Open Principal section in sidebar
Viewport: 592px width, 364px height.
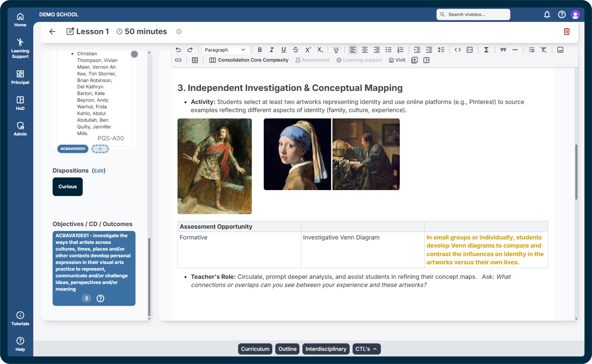click(20, 77)
